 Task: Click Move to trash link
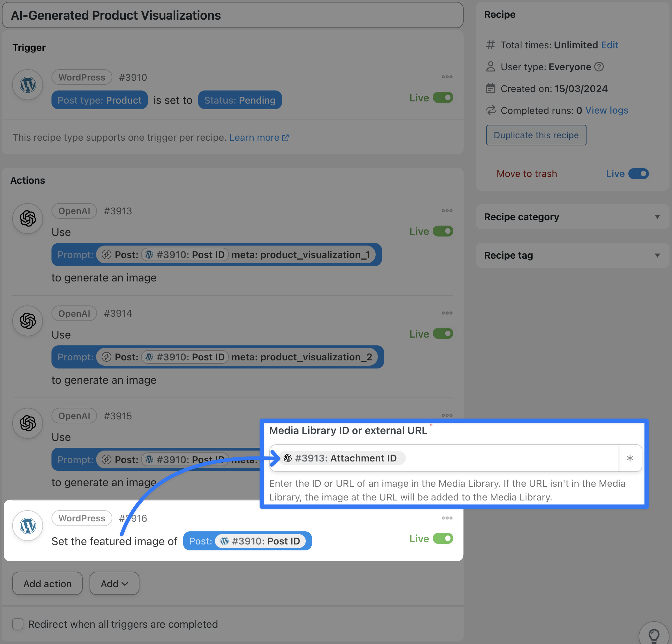tap(527, 173)
